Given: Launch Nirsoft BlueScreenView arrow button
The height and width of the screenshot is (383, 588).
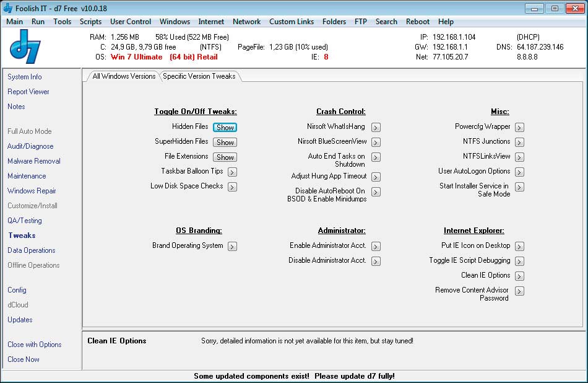Looking at the screenshot, I should click(376, 143).
